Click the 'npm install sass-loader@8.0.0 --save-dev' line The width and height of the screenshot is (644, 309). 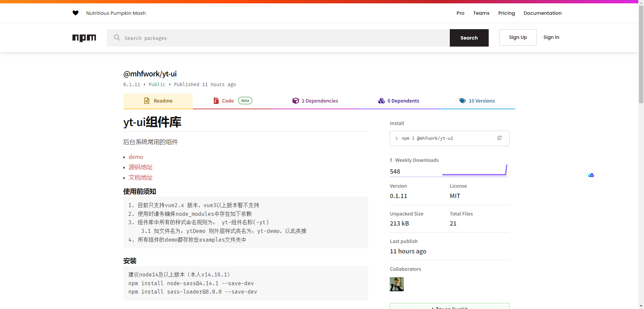(193, 292)
